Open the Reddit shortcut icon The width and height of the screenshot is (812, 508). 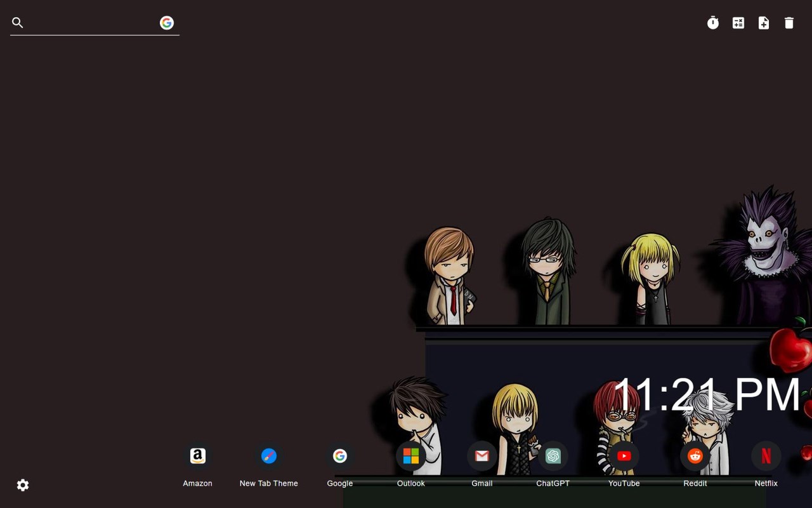point(695,456)
